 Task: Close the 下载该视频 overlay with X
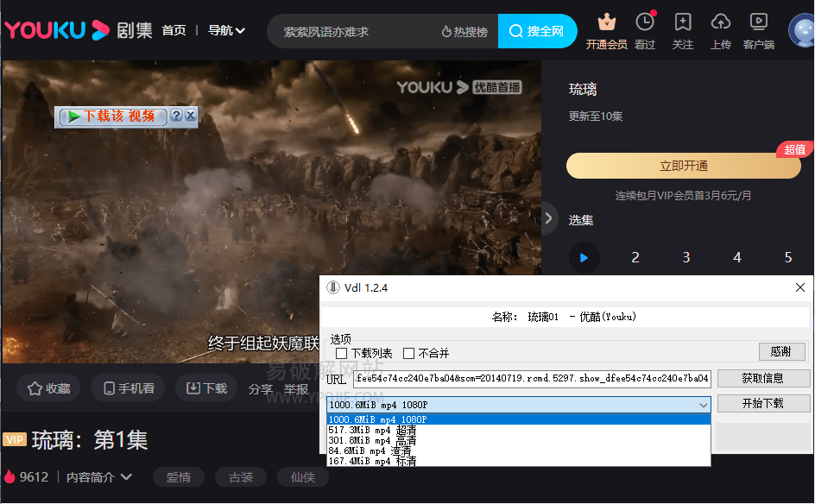(190, 116)
